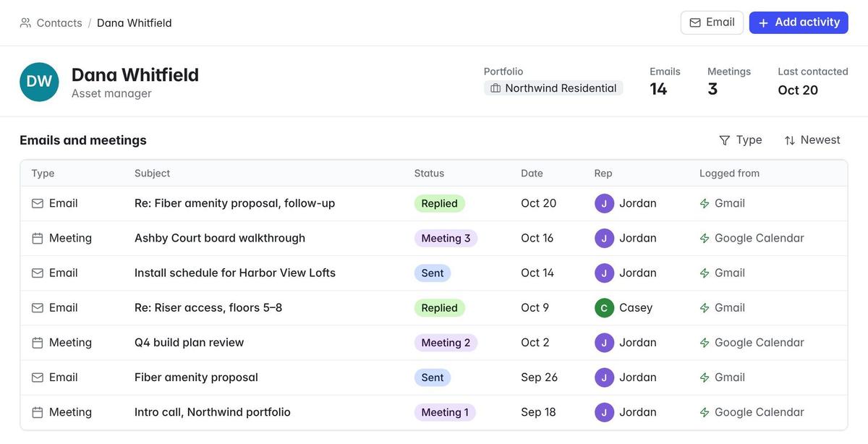This screenshot has width=868, height=444.
Task: Click plus icon in Add activity button
Action: [764, 22]
